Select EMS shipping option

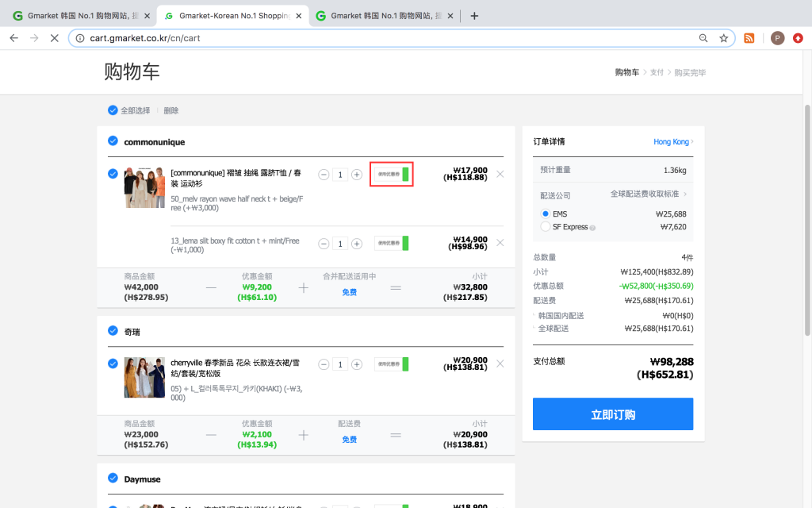pos(546,214)
